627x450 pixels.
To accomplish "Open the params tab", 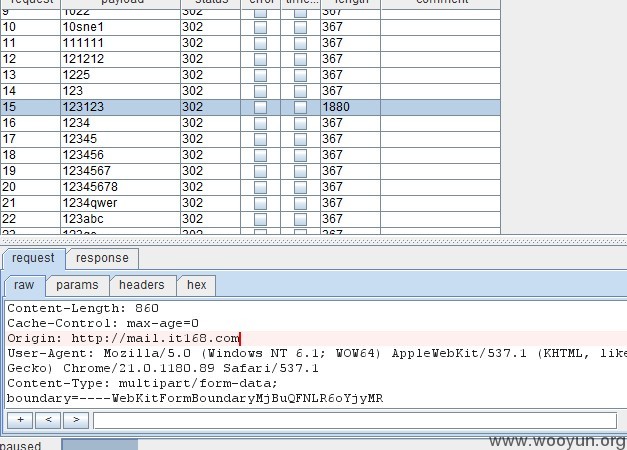I will pyautogui.click(x=77, y=285).
